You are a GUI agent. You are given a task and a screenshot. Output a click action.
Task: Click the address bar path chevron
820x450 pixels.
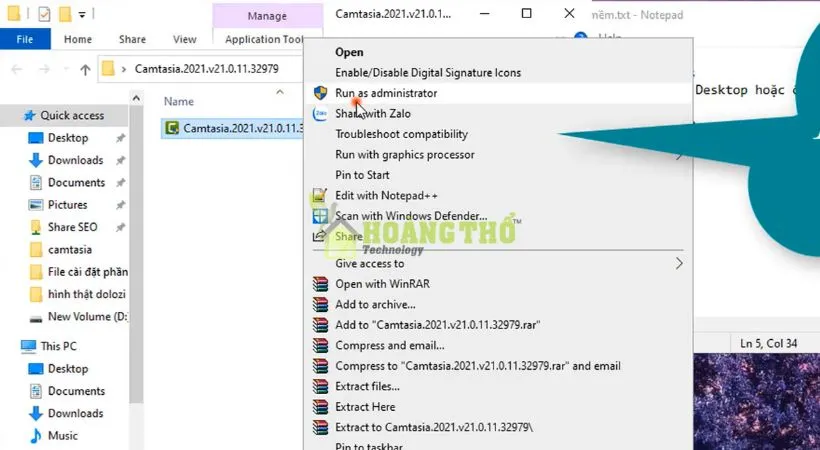click(124, 69)
